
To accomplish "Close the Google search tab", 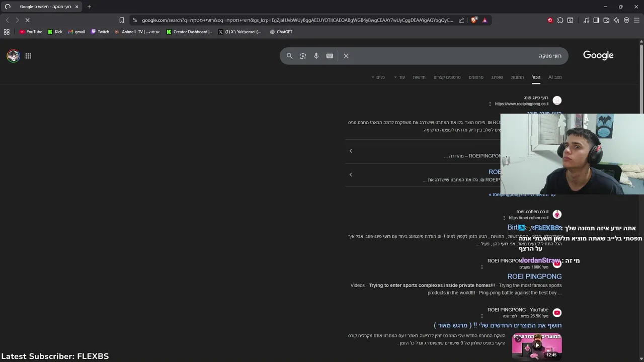I will click(x=76, y=7).
